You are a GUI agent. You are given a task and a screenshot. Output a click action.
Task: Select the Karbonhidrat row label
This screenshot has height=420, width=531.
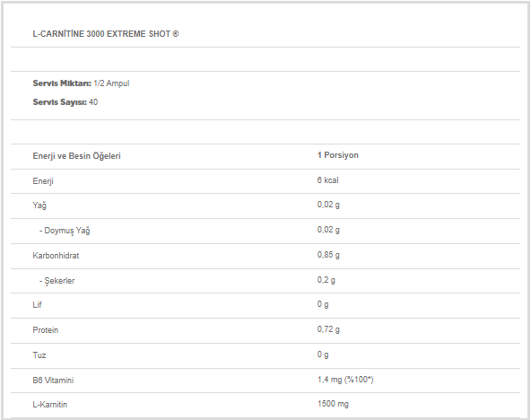56,256
